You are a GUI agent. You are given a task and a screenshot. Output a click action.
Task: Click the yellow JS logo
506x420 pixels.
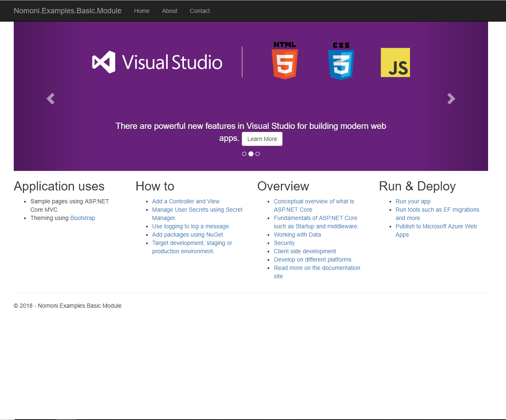(x=395, y=63)
